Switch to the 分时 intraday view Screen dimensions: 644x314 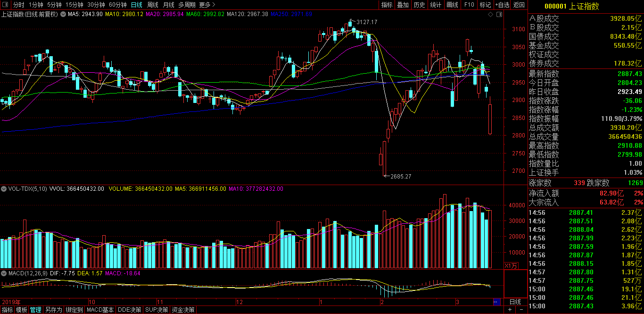pos(19,5)
